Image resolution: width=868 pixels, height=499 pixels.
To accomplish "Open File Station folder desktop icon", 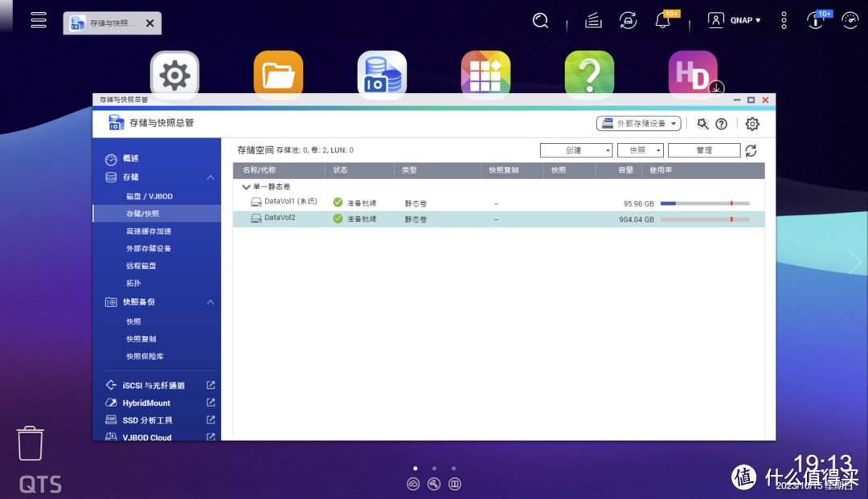I will click(x=278, y=75).
